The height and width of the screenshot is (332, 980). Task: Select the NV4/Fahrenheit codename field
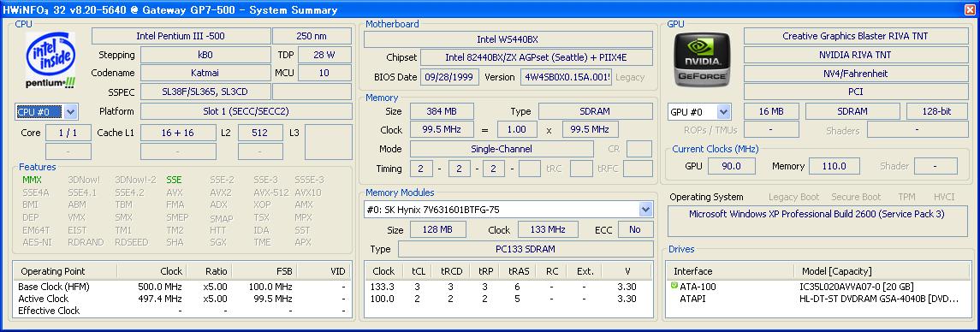[856, 73]
